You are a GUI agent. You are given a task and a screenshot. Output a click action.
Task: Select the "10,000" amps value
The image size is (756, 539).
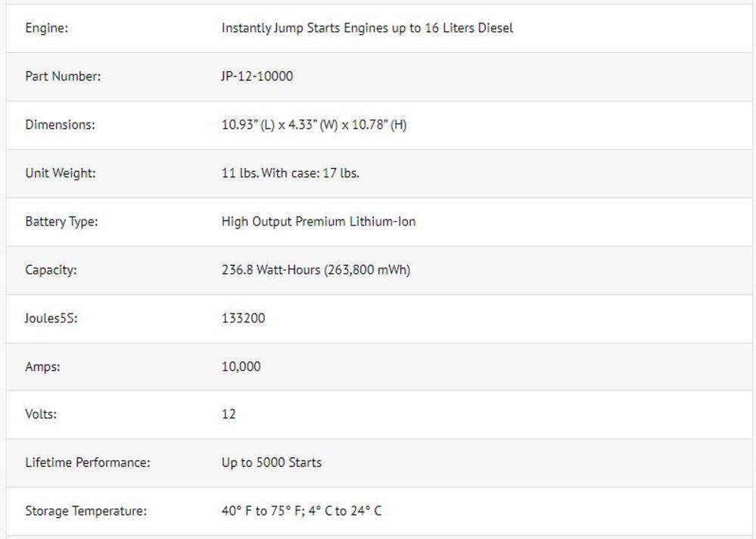point(241,367)
